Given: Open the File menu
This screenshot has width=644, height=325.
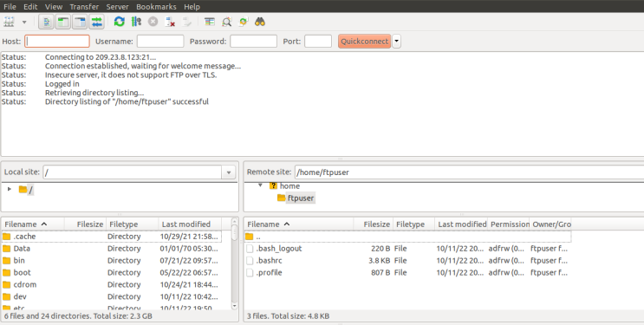Looking at the screenshot, I should pyautogui.click(x=10, y=7).
